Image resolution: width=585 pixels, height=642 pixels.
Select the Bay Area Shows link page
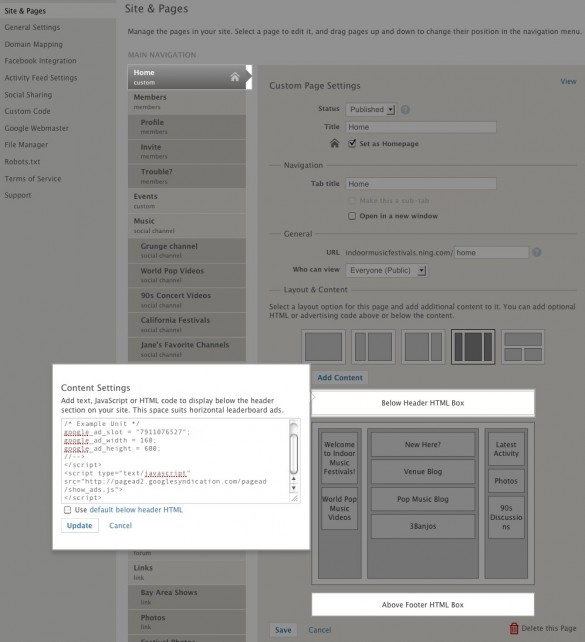pos(187,597)
